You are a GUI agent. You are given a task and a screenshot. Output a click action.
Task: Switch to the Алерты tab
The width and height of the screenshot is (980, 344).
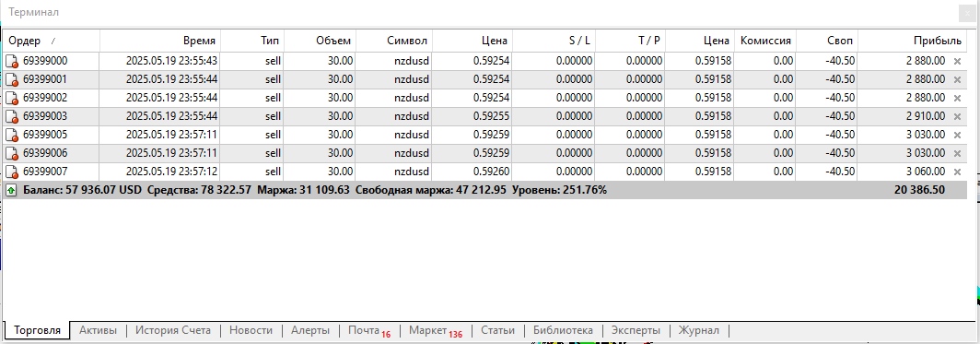point(309,330)
